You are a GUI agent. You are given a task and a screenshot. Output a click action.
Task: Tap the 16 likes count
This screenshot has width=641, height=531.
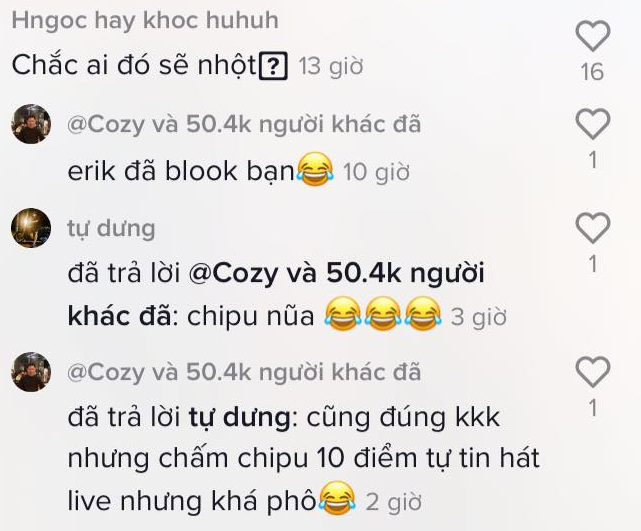[x=592, y=72]
